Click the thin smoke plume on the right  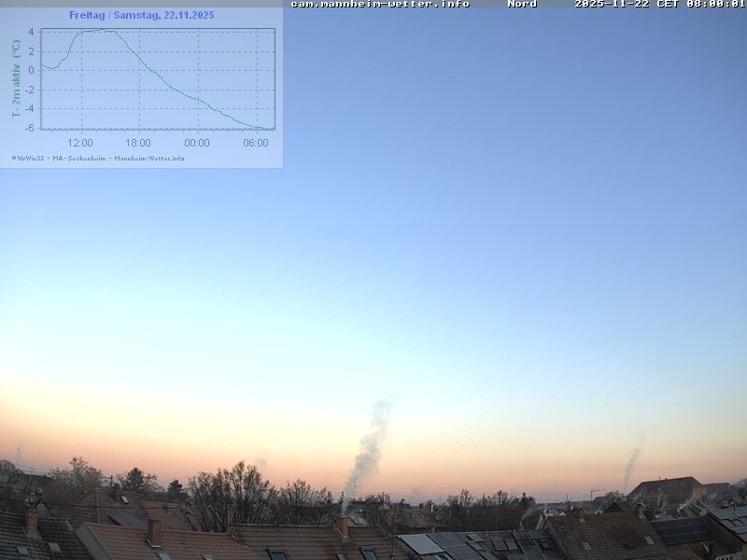632,460
